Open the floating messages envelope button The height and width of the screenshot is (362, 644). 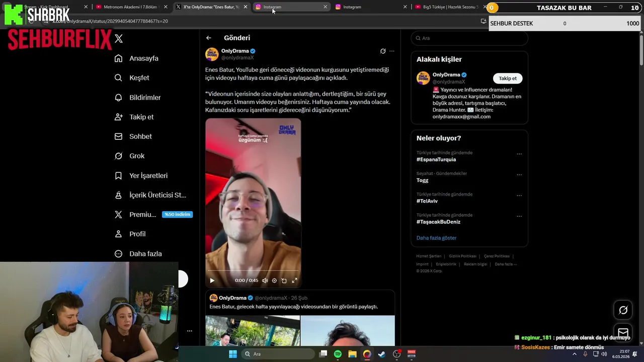coord(623,333)
